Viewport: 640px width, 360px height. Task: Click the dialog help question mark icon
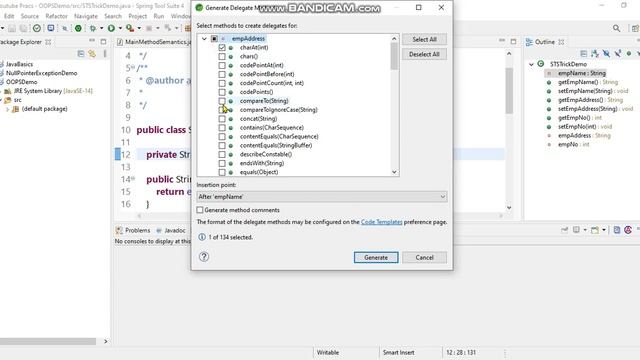tap(204, 257)
